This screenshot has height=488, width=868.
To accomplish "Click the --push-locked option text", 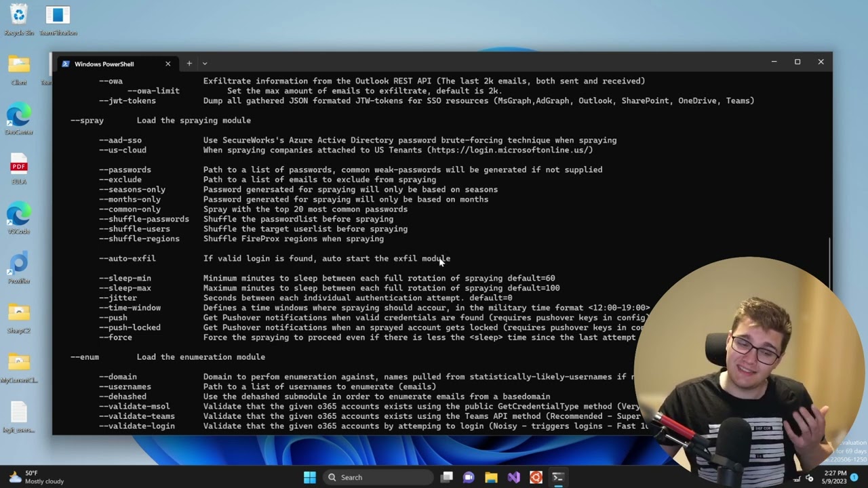I will tap(130, 328).
